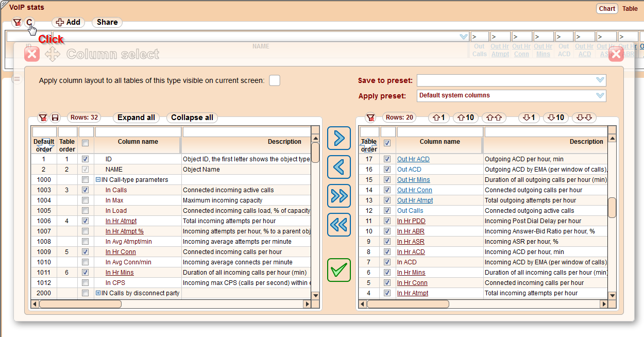
Task: Switch to the Chart tab
Action: click(x=607, y=8)
